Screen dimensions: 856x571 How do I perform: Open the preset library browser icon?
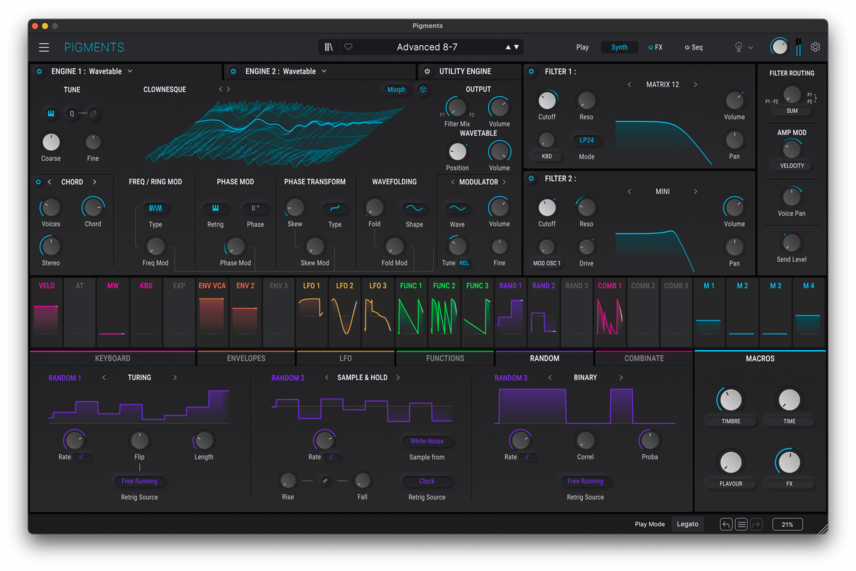[328, 47]
